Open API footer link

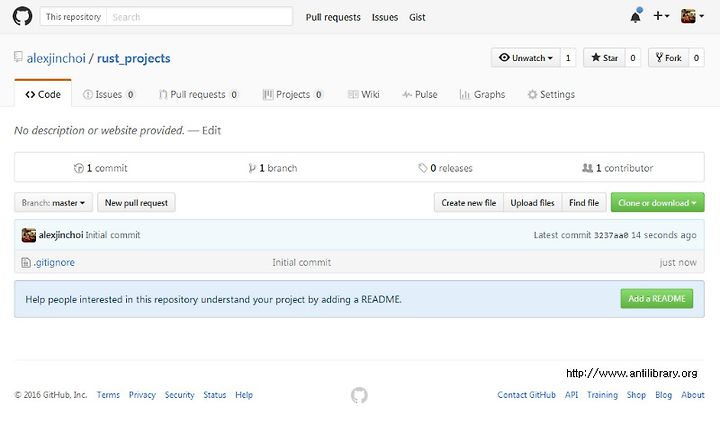coord(571,395)
